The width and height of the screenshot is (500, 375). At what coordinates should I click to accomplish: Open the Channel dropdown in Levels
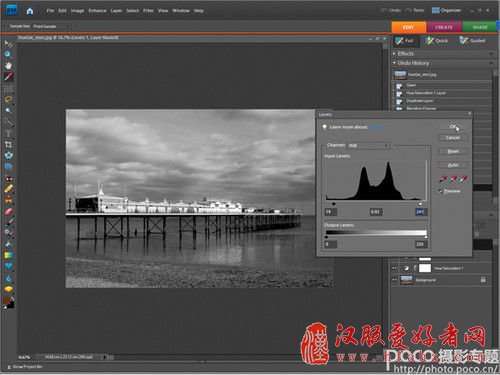(x=368, y=146)
